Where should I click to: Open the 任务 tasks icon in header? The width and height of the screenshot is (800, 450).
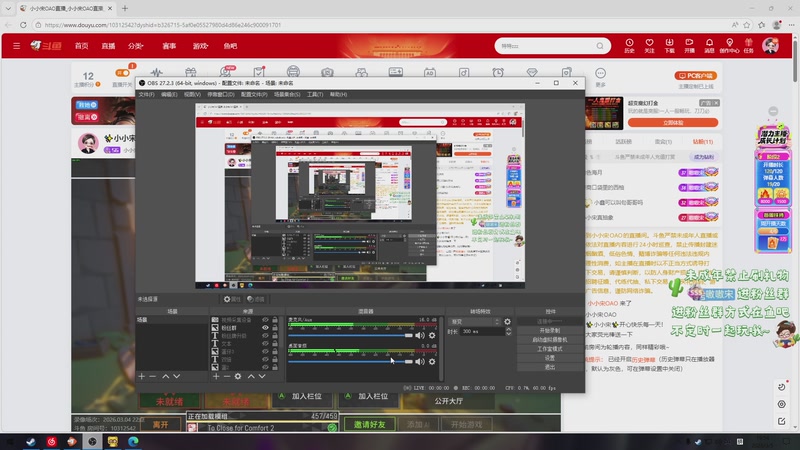pos(748,45)
